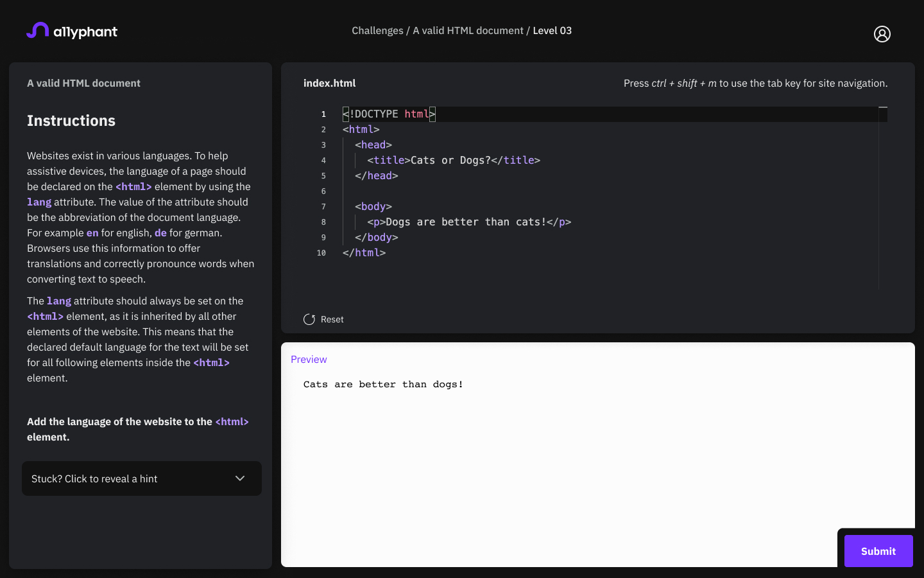Click the A valid HTML document panel title
Screen dimensions: 924x578
(x=83, y=83)
